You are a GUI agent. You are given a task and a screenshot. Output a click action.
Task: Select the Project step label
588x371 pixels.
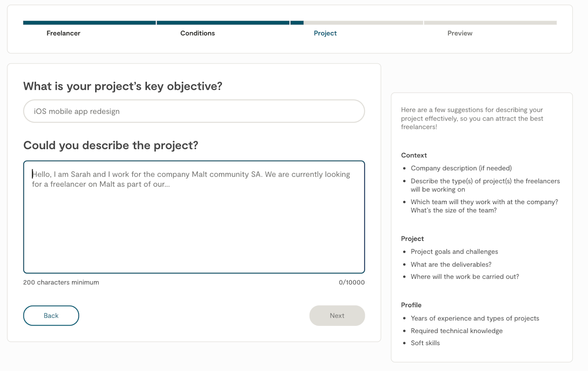pos(325,33)
